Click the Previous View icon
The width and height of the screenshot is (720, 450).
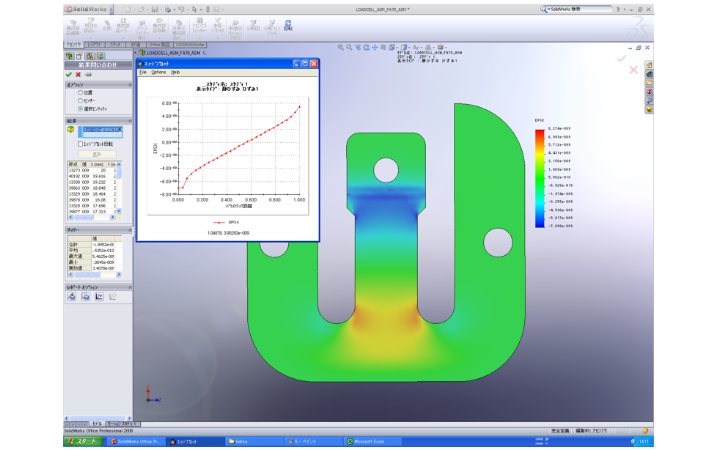(x=358, y=47)
